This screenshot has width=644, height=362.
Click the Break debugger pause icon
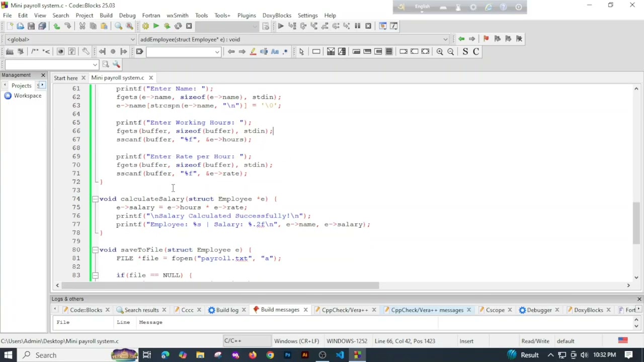357,26
